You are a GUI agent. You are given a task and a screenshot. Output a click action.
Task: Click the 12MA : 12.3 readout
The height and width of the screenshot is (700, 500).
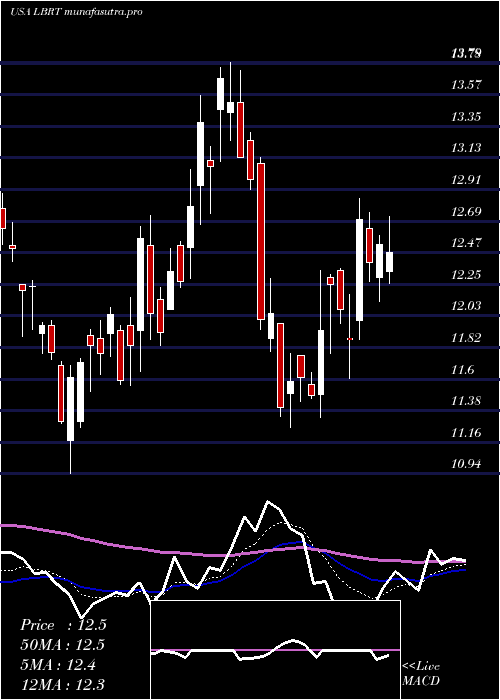coord(62,684)
